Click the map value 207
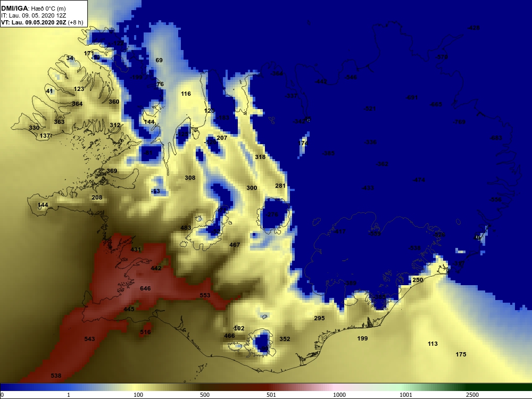532x399 pixels. coord(222,138)
